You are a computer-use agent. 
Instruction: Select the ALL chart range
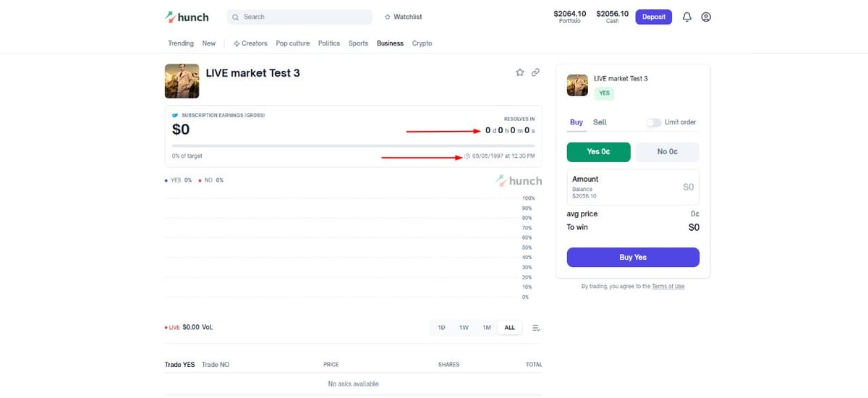click(x=509, y=328)
